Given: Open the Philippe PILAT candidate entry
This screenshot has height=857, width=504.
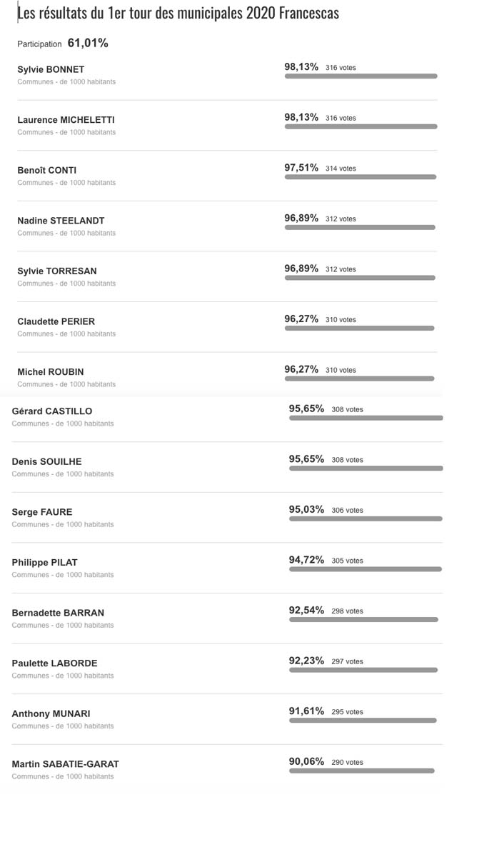Looking at the screenshot, I should tap(44, 562).
